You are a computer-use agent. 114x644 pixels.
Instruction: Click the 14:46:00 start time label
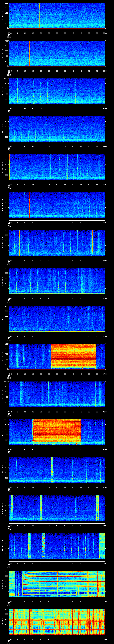point(9,374)
